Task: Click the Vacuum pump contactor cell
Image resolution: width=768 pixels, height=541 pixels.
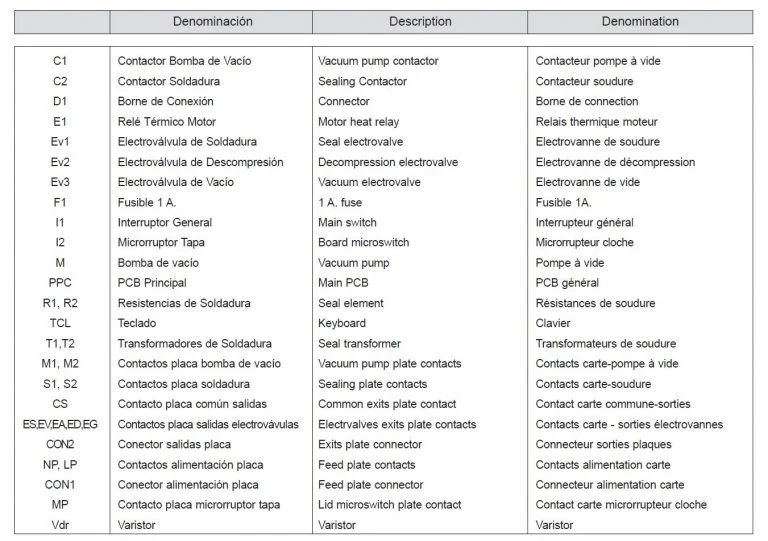Action: tap(377, 61)
